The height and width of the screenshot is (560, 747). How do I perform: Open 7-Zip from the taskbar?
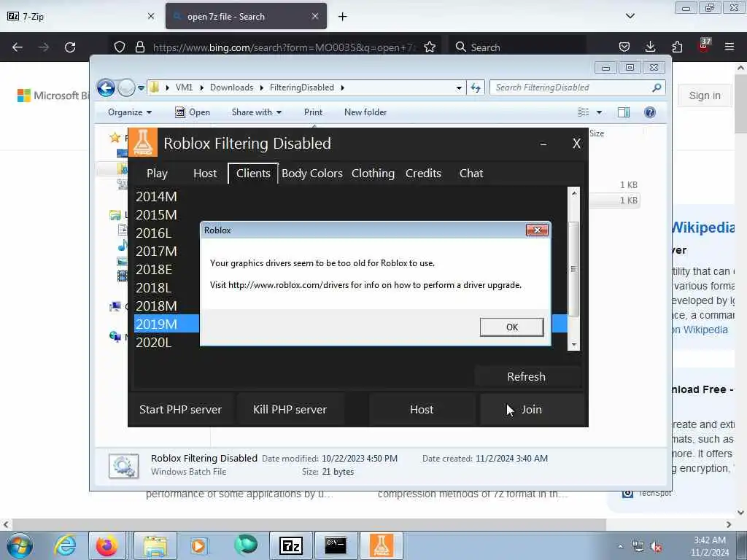point(291,545)
